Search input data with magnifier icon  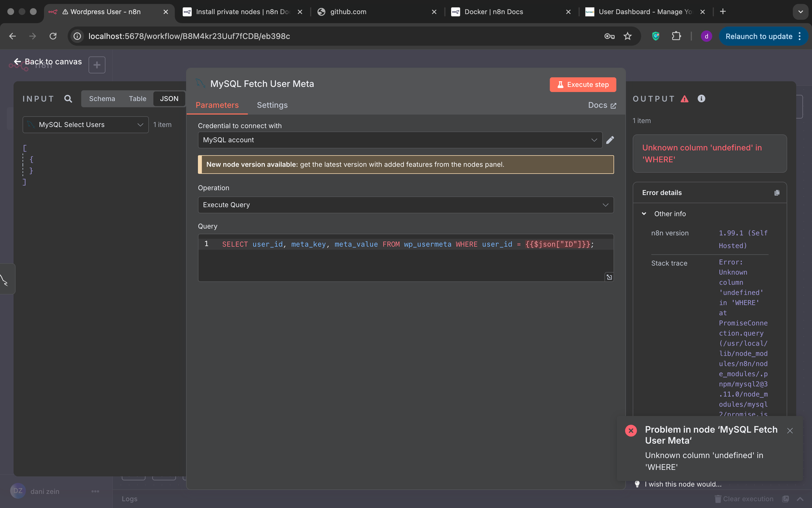tap(68, 99)
